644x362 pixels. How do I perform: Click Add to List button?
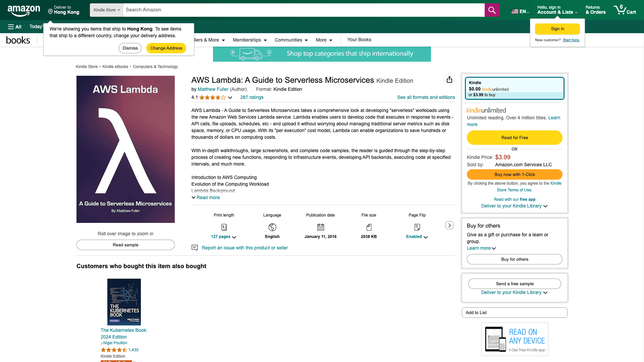point(515,312)
